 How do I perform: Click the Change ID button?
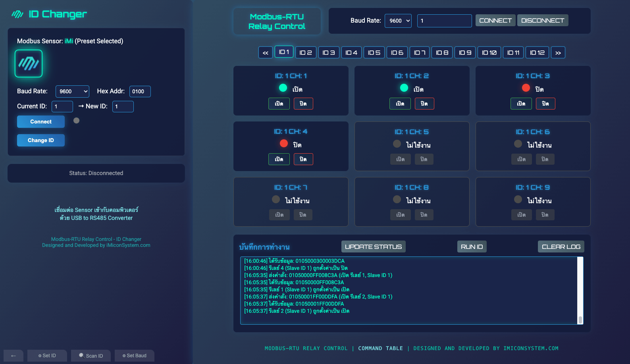[41, 140]
